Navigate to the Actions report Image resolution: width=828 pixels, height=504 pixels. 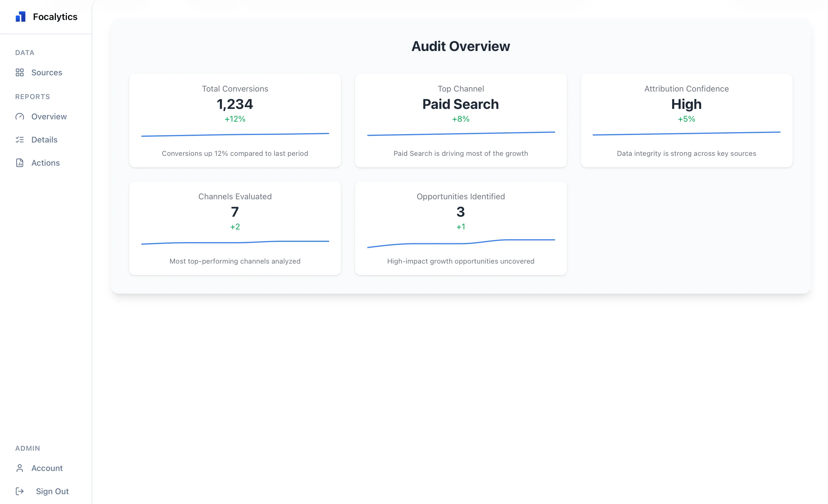(x=46, y=163)
